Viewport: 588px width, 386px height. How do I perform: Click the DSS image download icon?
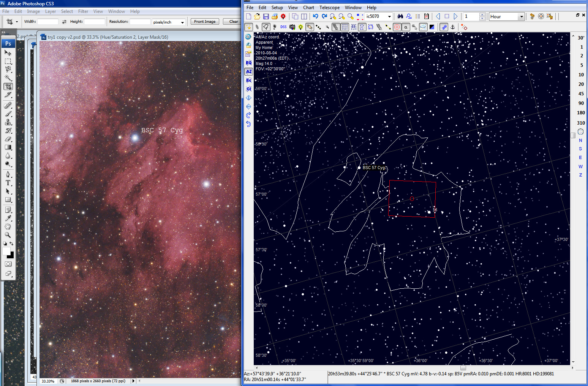[x=283, y=27]
